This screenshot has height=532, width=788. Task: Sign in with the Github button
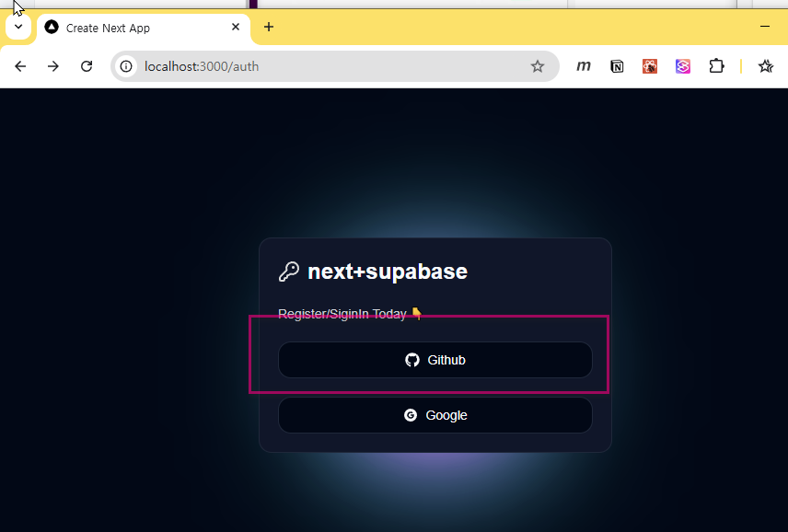pos(435,360)
